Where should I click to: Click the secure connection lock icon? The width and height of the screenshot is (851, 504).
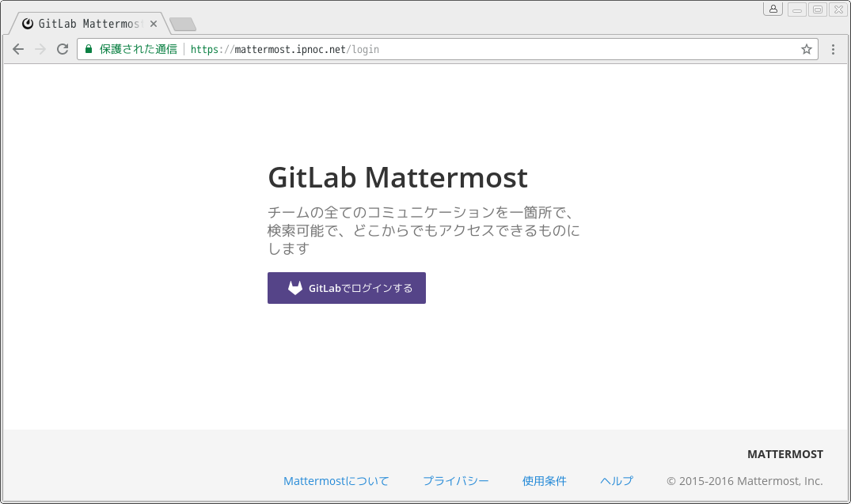(87, 49)
